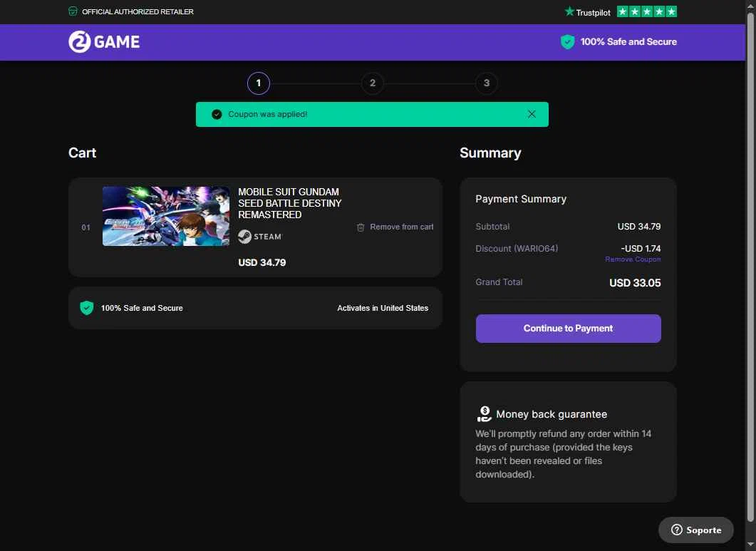756x551 pixels.
Task: Open the Trustpilot star rating
Action: [x=646, y=11]
